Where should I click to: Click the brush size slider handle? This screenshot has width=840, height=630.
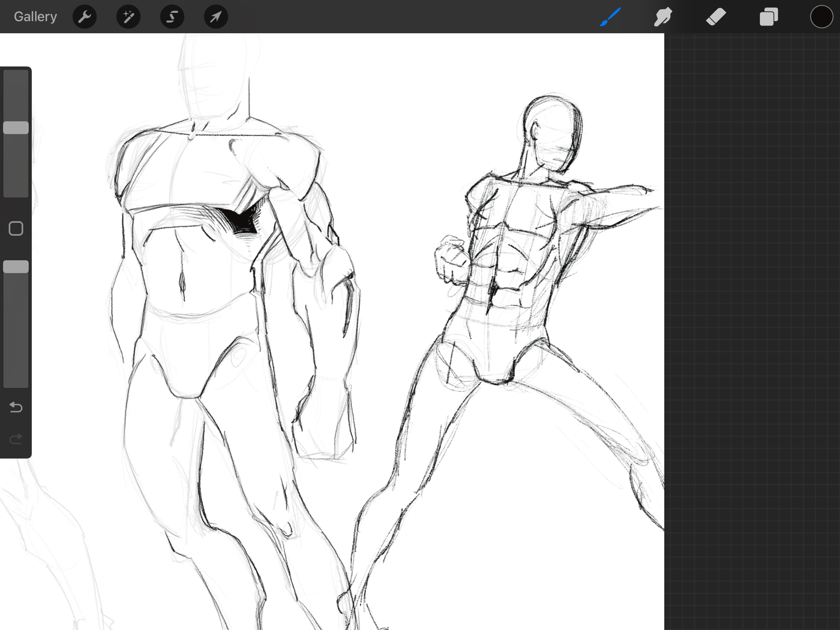[x=16, y=128]
